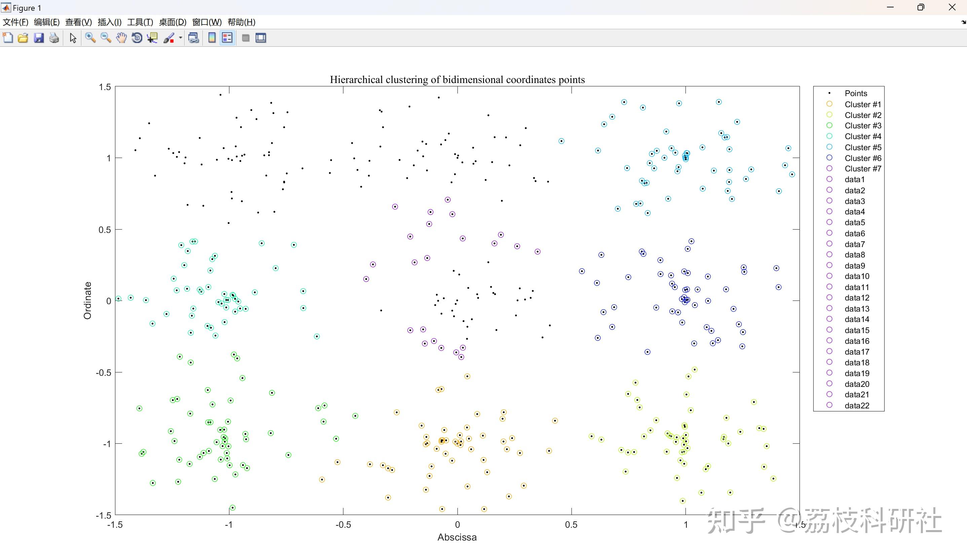967x560 pixels.
Task: Toggle the Insert Legend button
Action: [x=228, y=38]
